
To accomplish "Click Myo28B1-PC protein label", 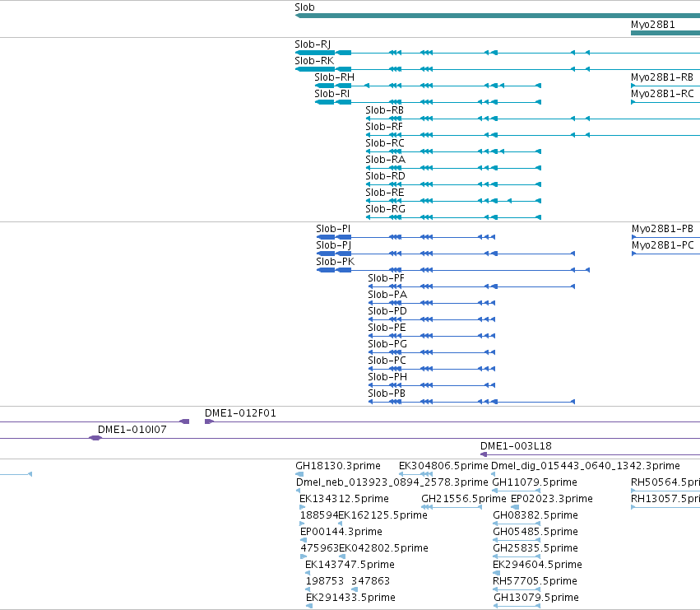I will click(x=663, y=245).
